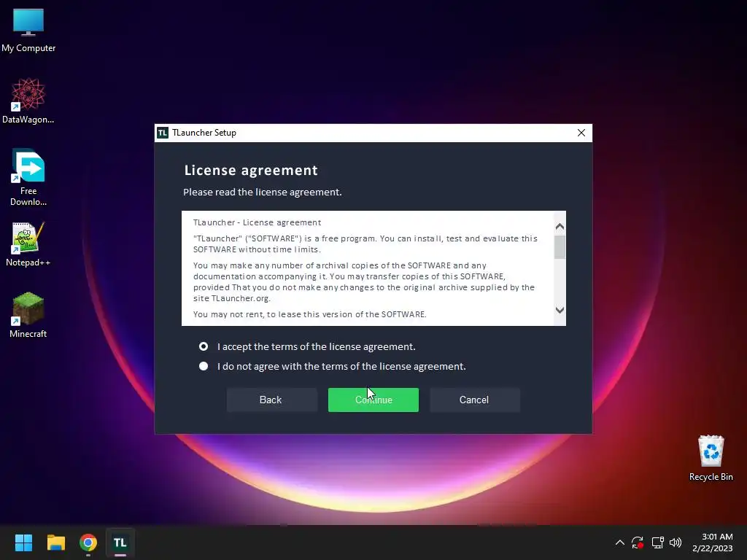The width and height of the screenshot is (747, 560).
Task: Open the Windows Start menu
Action: coord(23,542)
